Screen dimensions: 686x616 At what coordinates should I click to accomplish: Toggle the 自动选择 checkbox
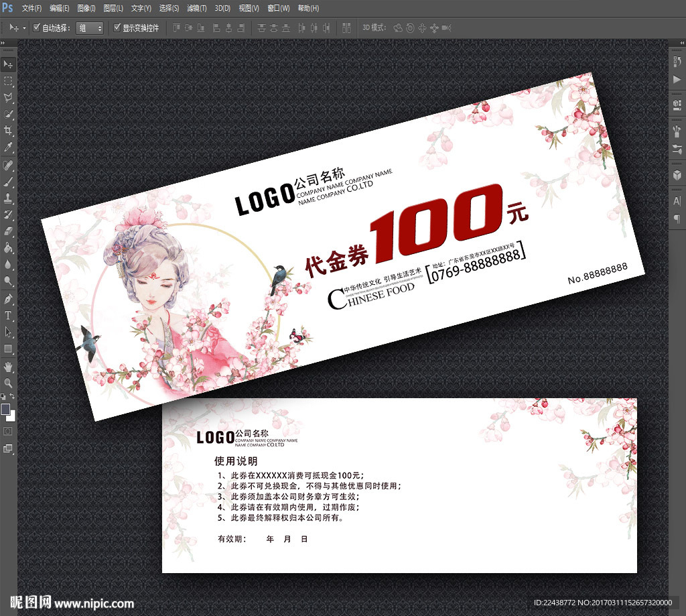coord(37,27)
